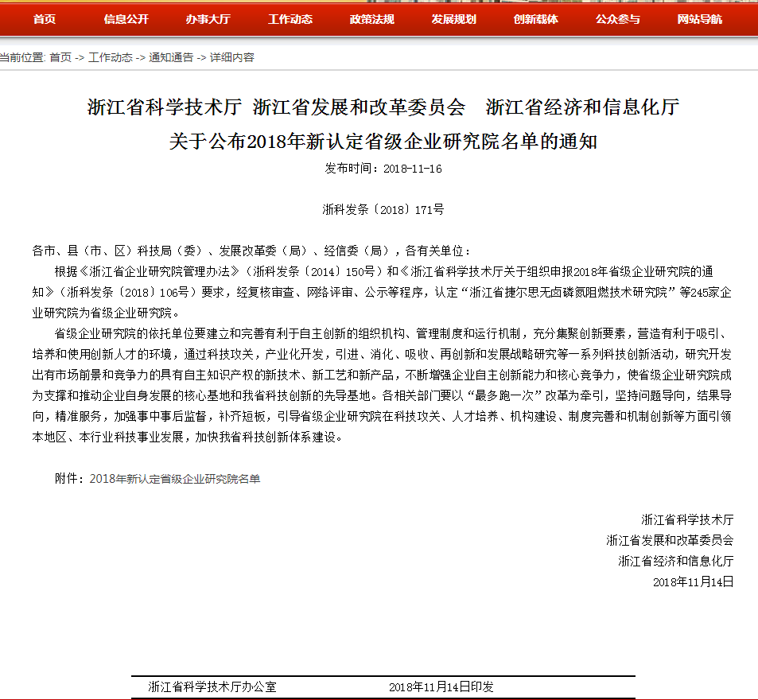This screenshot has height=700, width=758.
Task: Open the 创新载体 menu item
Action: point(535,19)
